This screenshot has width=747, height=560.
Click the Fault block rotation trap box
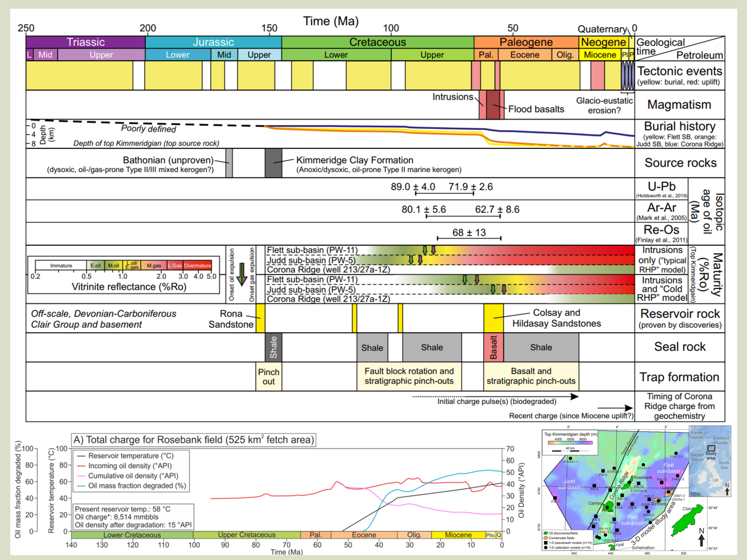(409, 376)
